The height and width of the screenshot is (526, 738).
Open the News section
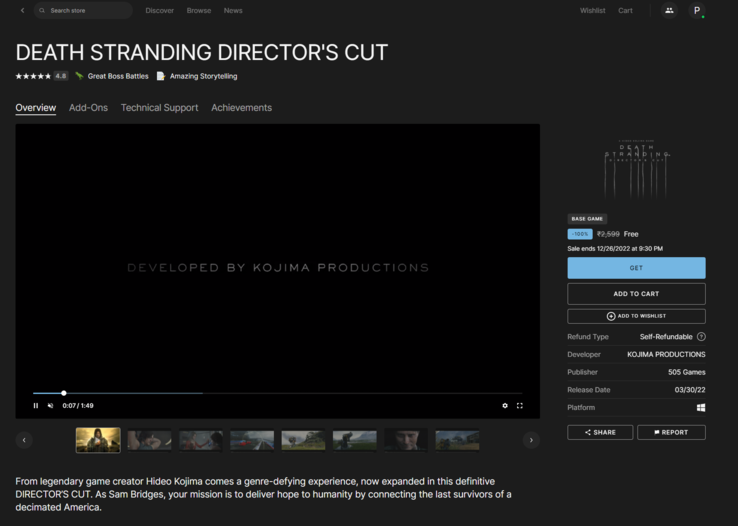click(233, 10)
